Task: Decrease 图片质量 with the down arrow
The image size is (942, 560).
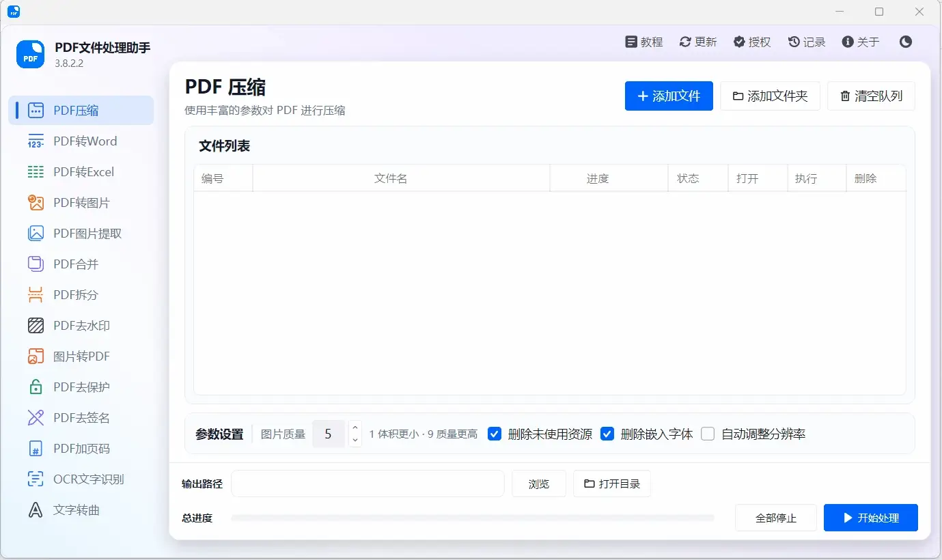Action: click(355, 440)
